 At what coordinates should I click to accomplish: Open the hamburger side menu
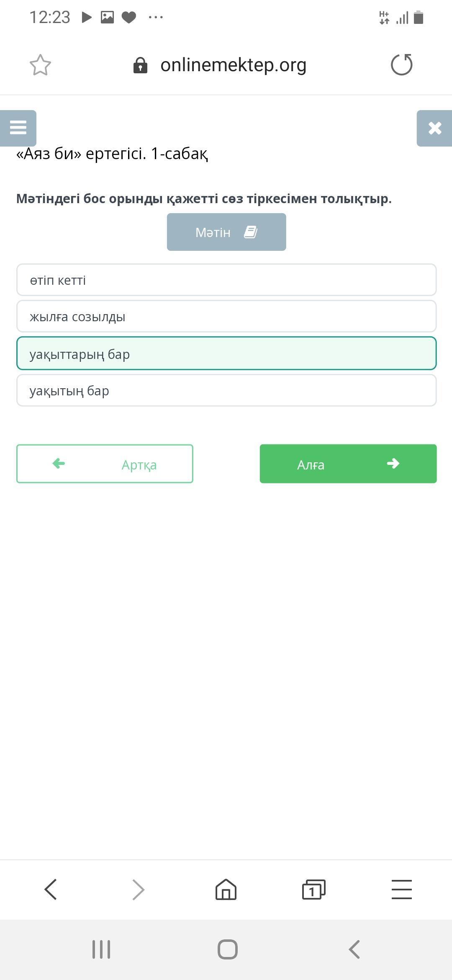(18, 128)
